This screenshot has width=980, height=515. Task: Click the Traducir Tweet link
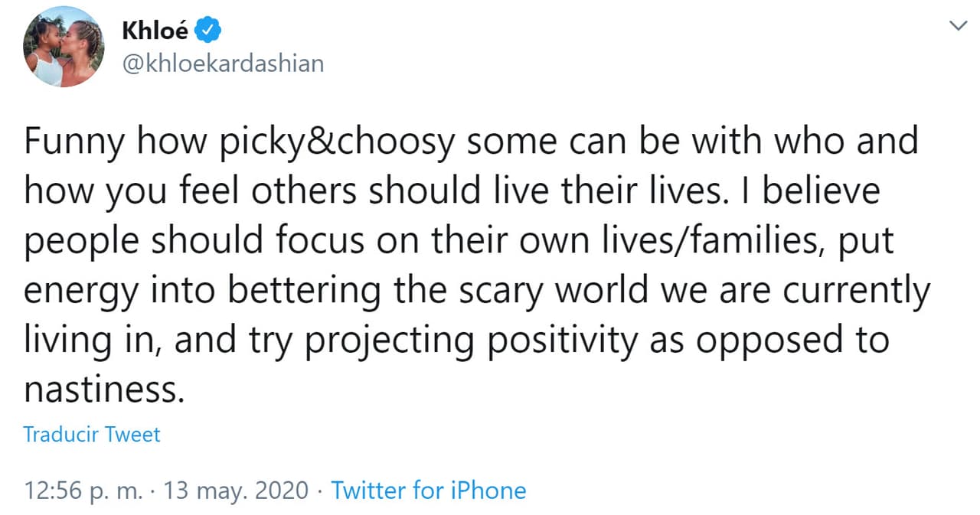(92, 435)
